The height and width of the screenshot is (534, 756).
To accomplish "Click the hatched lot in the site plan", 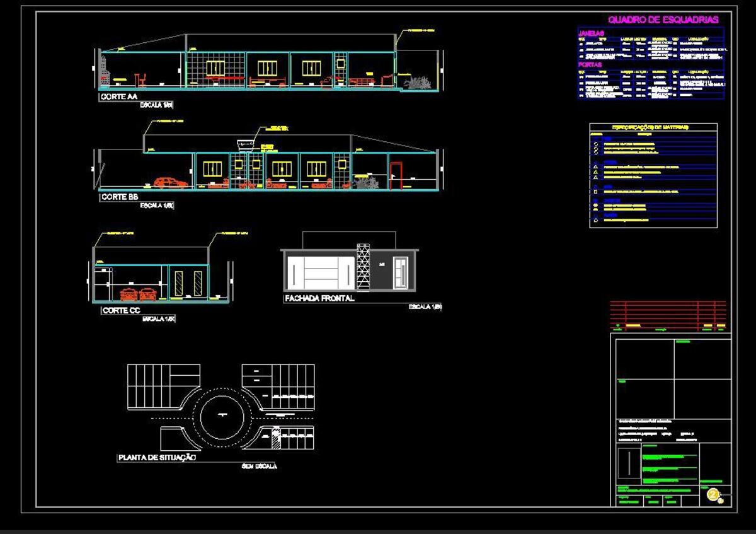I will (276, 439).
